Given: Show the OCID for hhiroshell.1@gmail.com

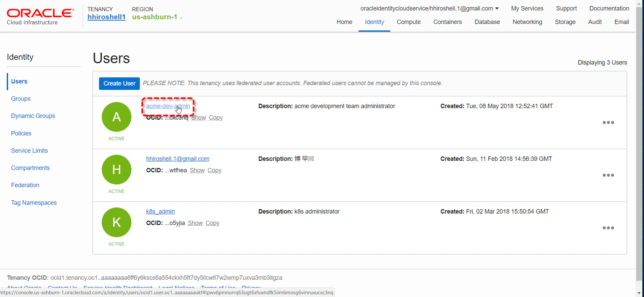Looking at the screenshot, I should (197, 170).
